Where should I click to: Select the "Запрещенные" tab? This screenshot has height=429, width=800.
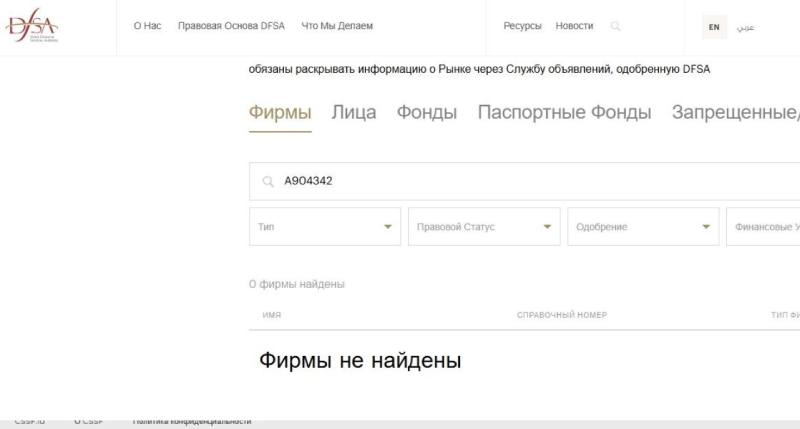tap(736, 112)
